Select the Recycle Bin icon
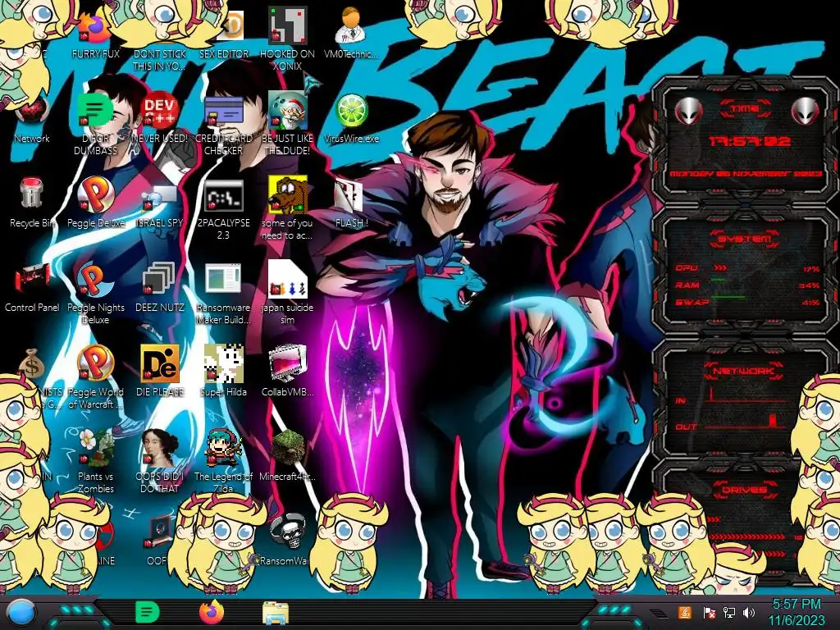This screenshot has height=630, width=840. pyautogui.click(x=32, y=193)
